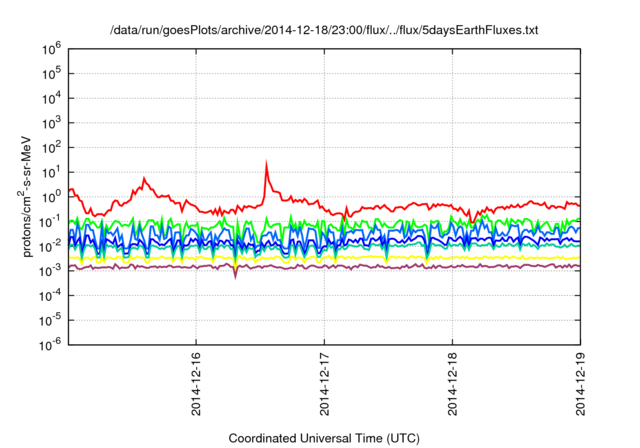Image resolution: width=640 pixels, height=448 pixels.
Task: Select the 10^-6 y-axis label
Action: 51,345
